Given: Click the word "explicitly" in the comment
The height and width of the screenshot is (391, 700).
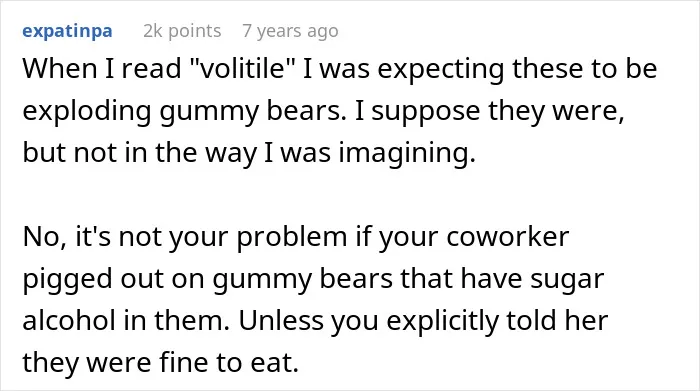Looking at the screenshot, I should (x=442, y=320).
